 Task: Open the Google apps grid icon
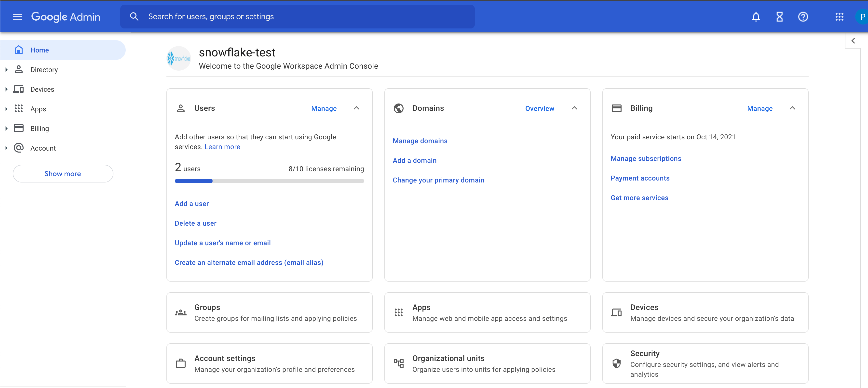tap(839, 16)
